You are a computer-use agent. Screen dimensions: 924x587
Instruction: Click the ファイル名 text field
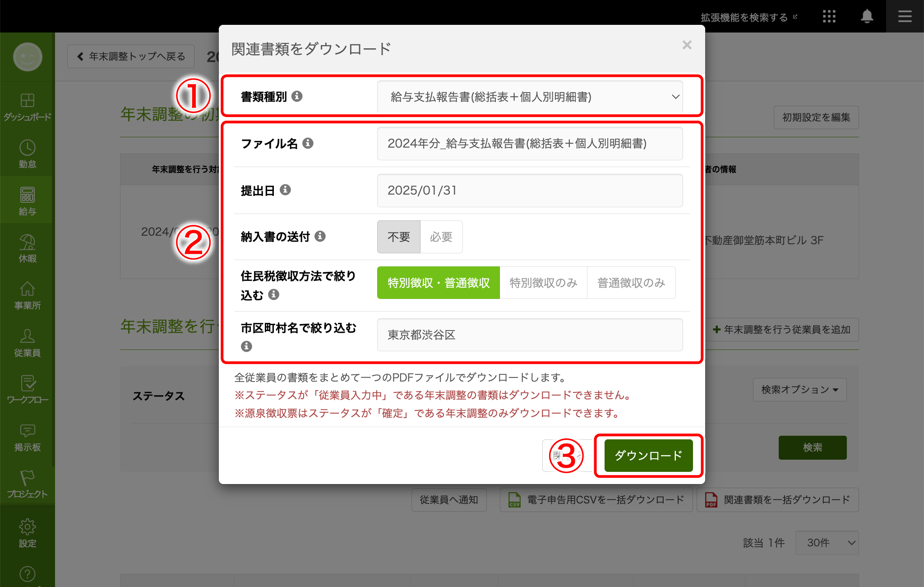click(x=530, y=144)
